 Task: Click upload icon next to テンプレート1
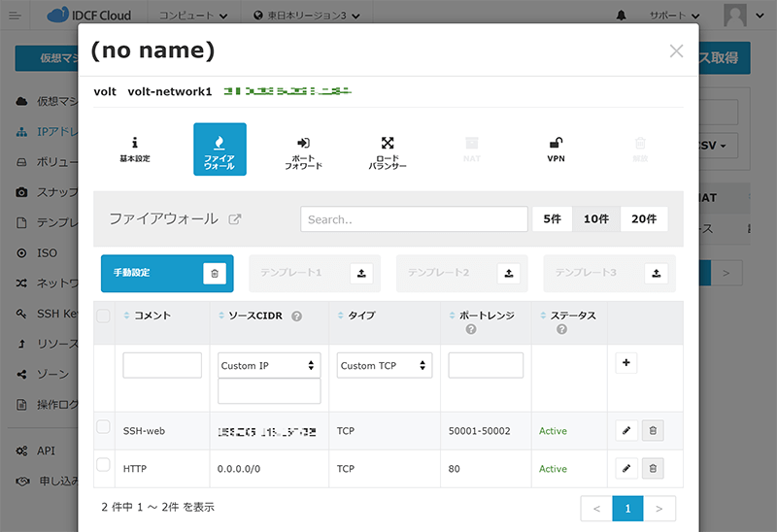(361, 274)
